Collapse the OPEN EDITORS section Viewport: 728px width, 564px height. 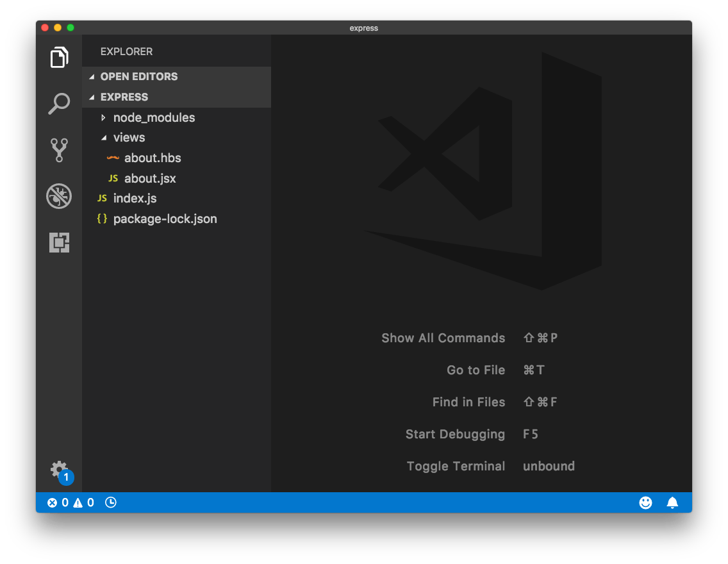pos(139,76)
